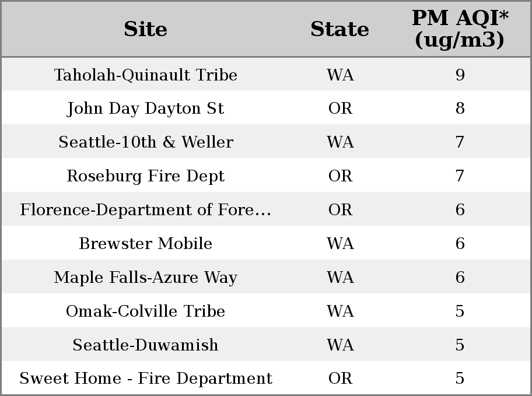Select Maple Falls-Azure Way site

pos(146,277)
